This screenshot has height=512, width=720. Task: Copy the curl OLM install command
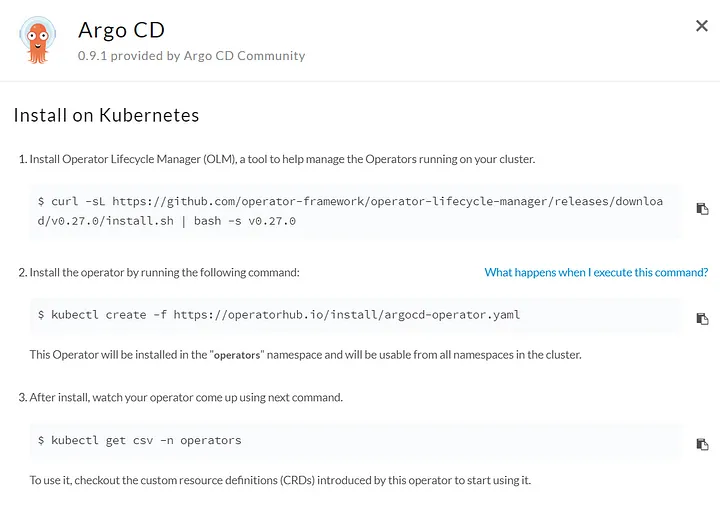702,208
